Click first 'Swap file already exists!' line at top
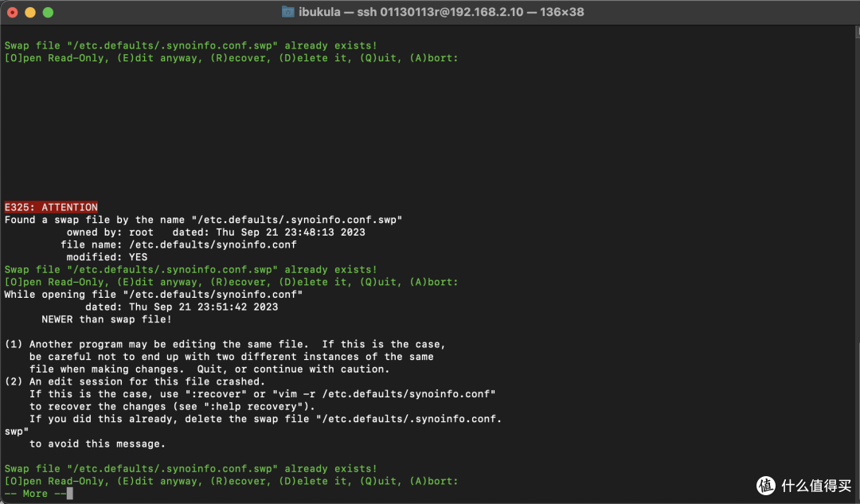Image resolution: width=860 pixels, height=504 pixels. coord(191,45)
